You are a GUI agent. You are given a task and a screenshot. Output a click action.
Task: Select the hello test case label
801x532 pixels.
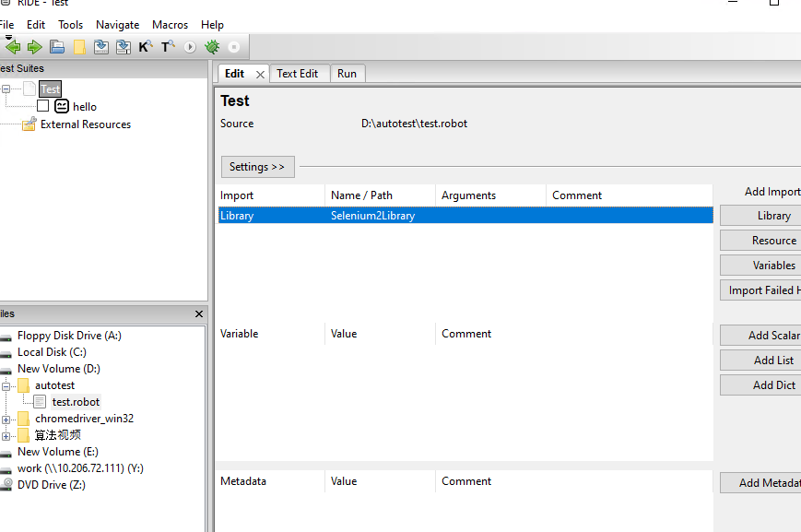(85, 107)
